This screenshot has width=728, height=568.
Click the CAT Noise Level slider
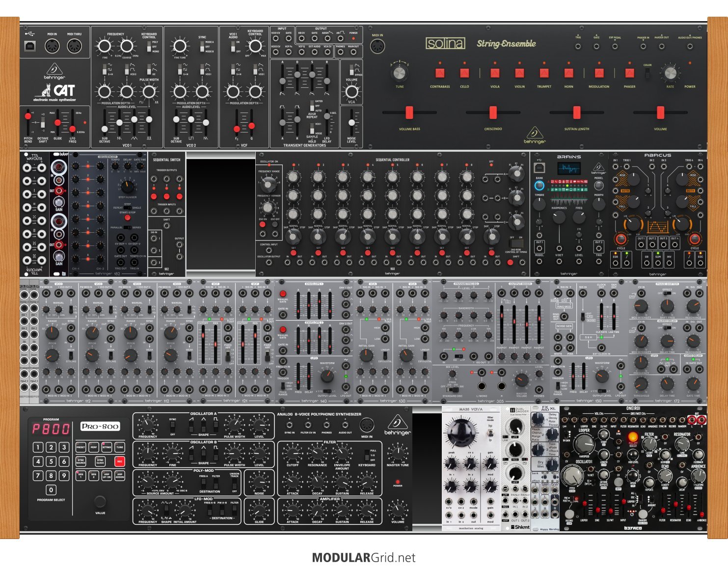point(351,122)
